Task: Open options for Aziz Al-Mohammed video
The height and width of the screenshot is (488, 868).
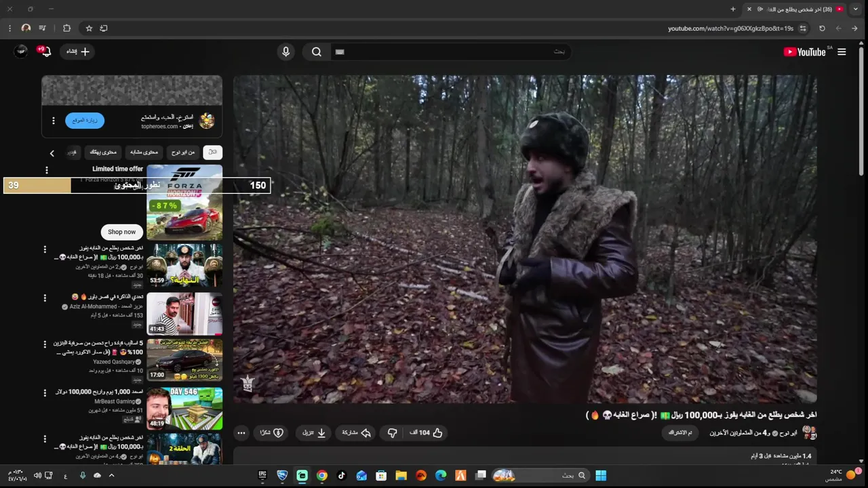Action: click(45, 298)
